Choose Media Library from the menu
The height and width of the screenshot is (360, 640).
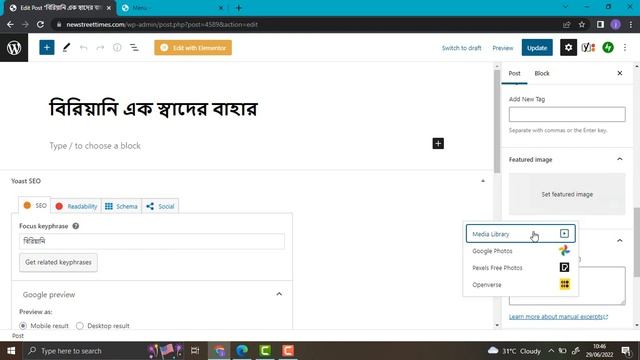tap(520, 234)
